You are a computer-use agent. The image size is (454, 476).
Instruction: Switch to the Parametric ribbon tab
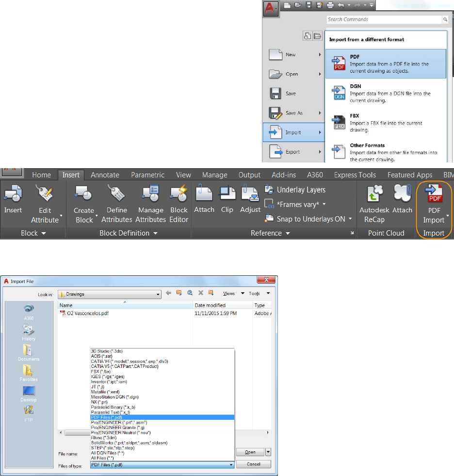[x=147, y=175]
